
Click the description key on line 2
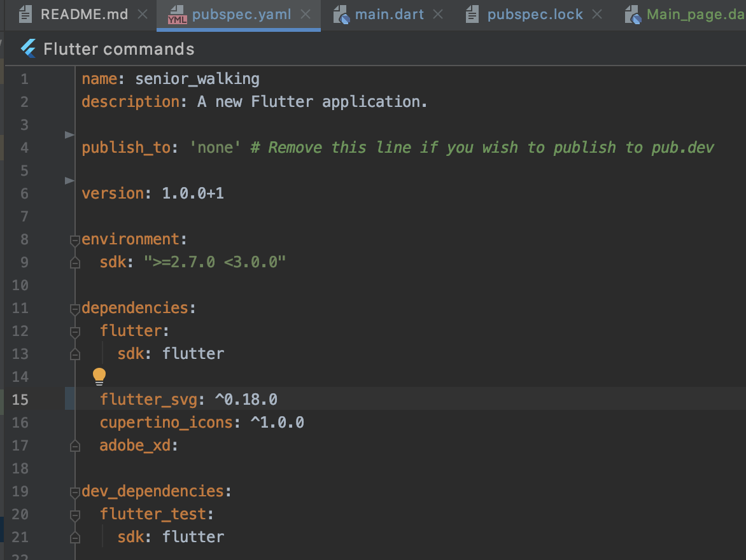pos(131,102)
